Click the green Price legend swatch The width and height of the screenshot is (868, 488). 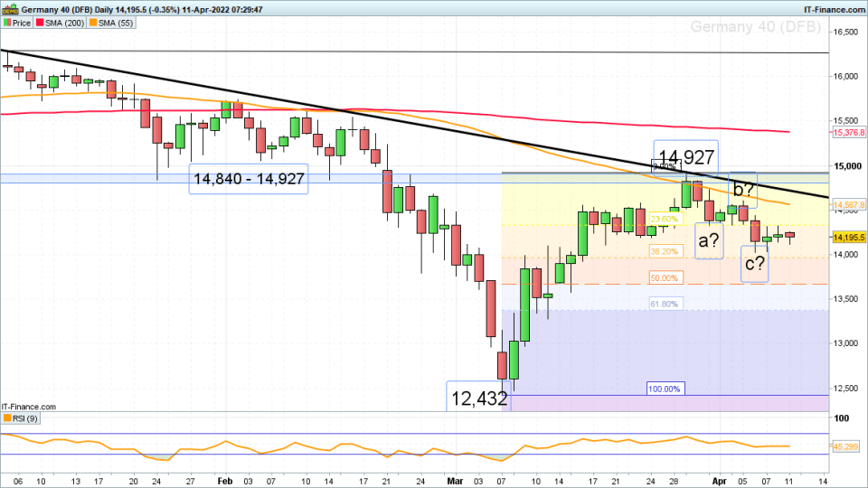(7, 23)
